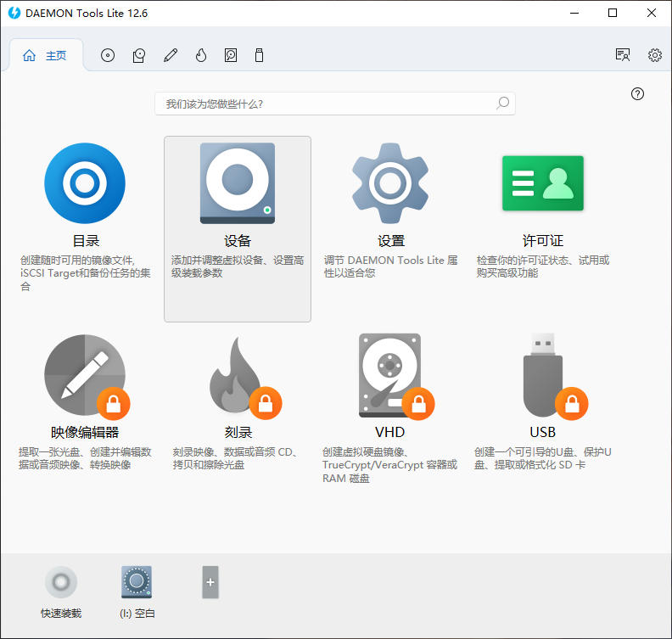
Task: Maximize the DAEMON Tools window
Action: point(613,13)
